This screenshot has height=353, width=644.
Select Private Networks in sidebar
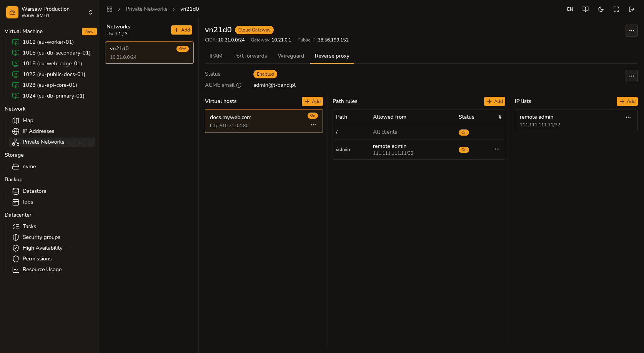pyautogui.click(x=52, y=142)
